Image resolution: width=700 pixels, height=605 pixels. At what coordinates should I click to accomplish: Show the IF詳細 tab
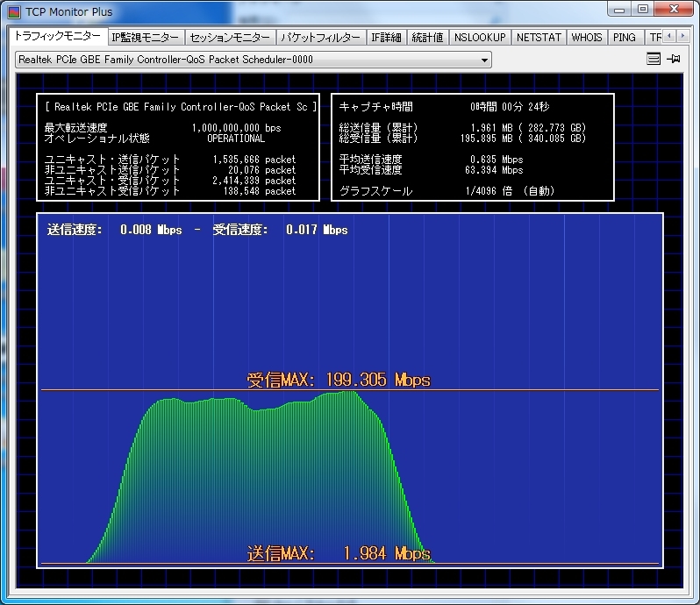click(385, 38)
